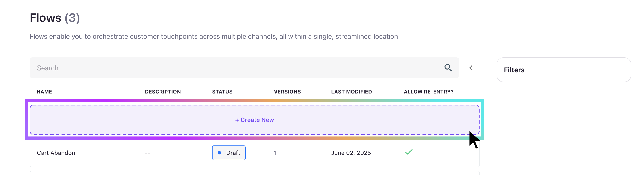The height and width of the screenshot is (175, 644).
Task: Click into the Search flows field
Action: [x=225, y=68]
